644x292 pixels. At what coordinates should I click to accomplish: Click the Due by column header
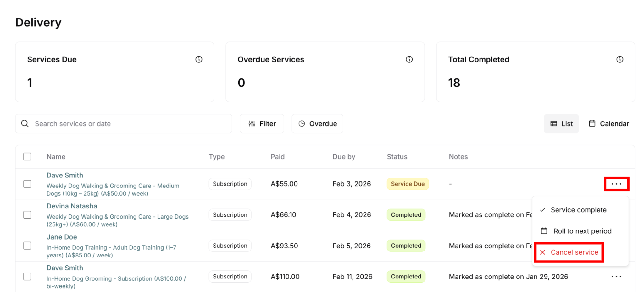344,157
